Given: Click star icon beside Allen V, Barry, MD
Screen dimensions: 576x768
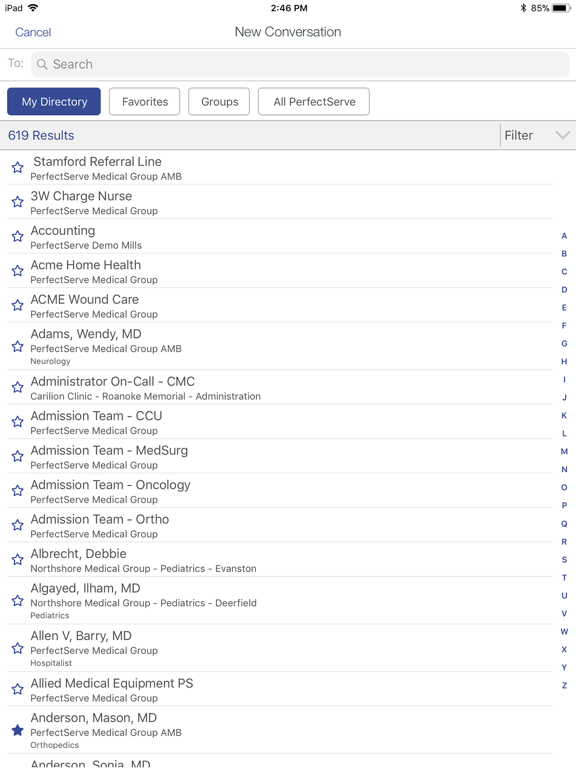Looking at the screenshot, I should [18, 648].
